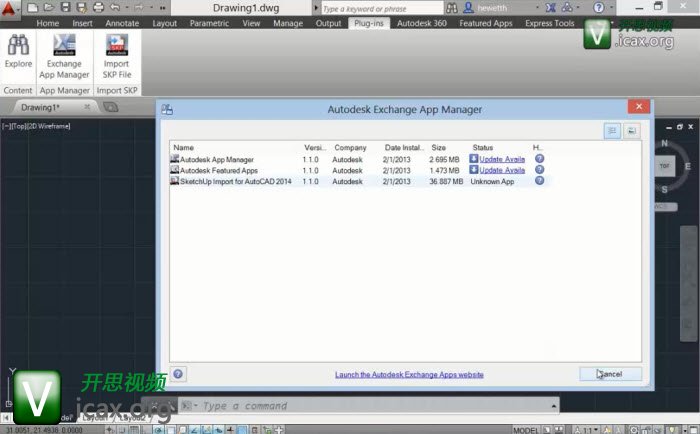This screenshot has height=434, width=700.
Task: Click the [2D Wireframe] visual style control
Action: pos(49,126)
